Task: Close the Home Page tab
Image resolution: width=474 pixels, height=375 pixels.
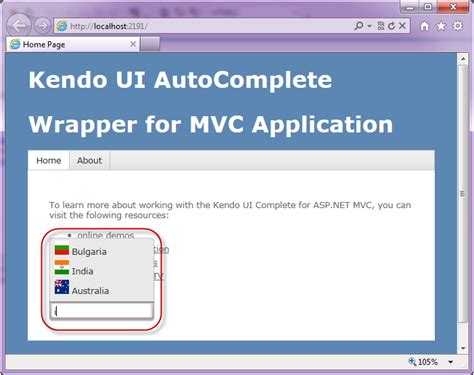Action: (133, 44)
